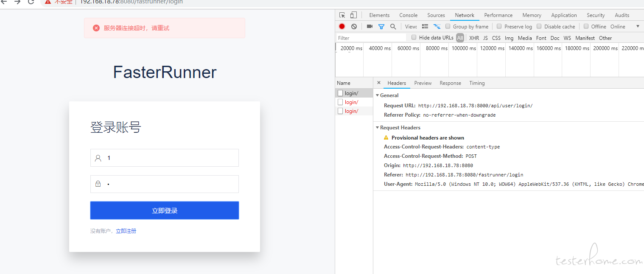Click the file icon of the black login/ request
Viewport: 644px width, 274px height.
coord(340,93)
